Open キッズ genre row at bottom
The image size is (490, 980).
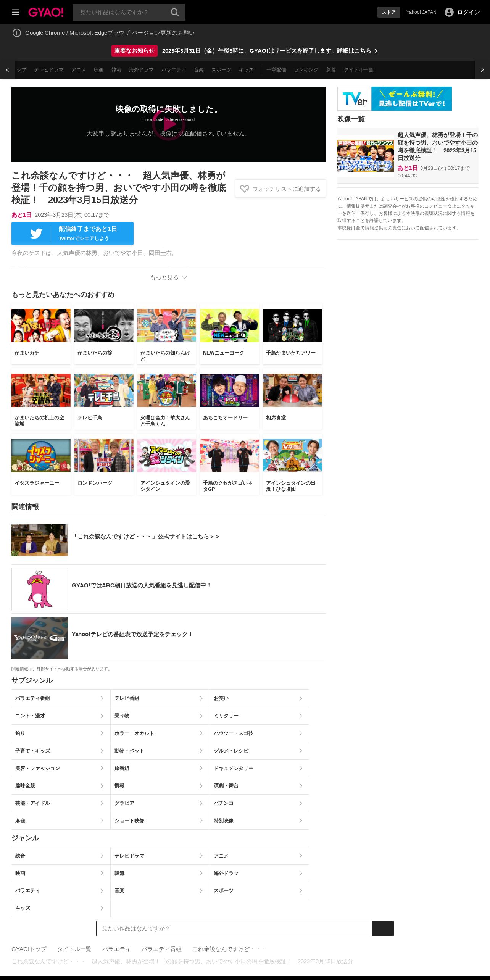click(61, 908)
